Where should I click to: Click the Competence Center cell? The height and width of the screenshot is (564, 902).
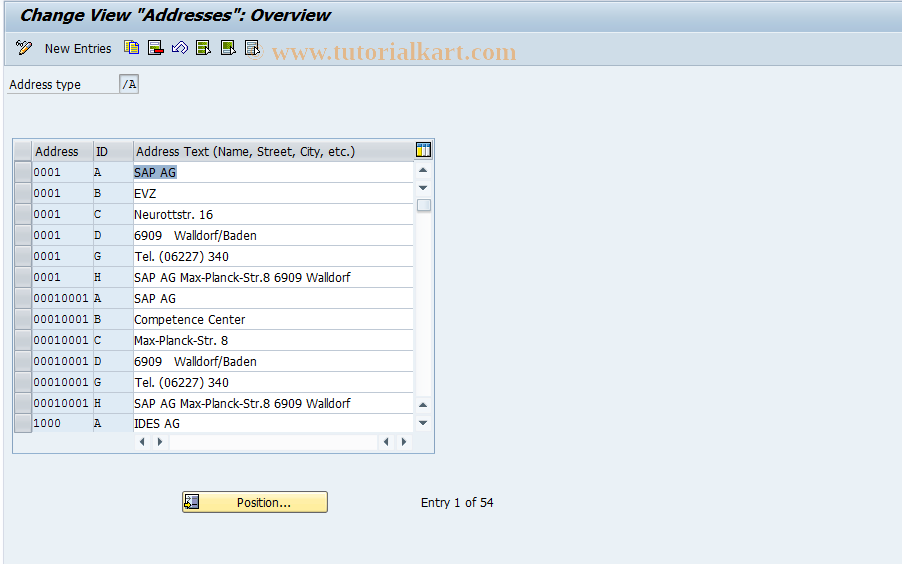pyautogui.click(x=273, y=319)
